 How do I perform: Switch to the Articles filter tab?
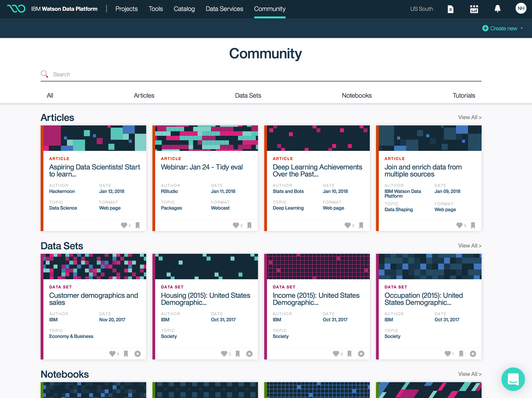[144, 95]
